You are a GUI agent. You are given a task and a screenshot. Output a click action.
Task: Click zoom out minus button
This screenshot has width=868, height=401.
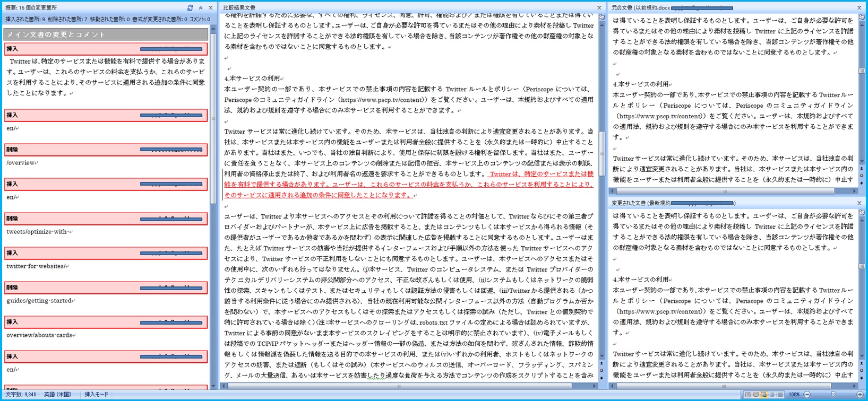click(x=807, y=395)
